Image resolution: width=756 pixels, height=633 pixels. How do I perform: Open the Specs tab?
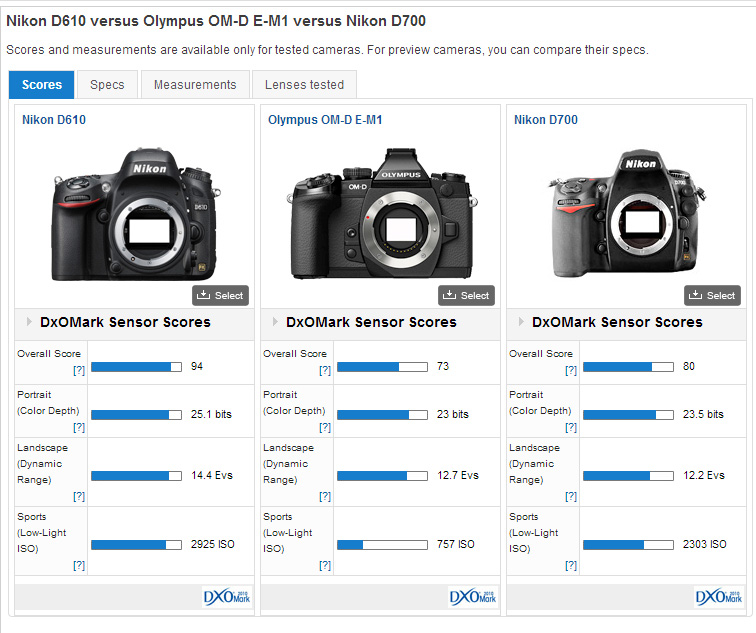107,85
